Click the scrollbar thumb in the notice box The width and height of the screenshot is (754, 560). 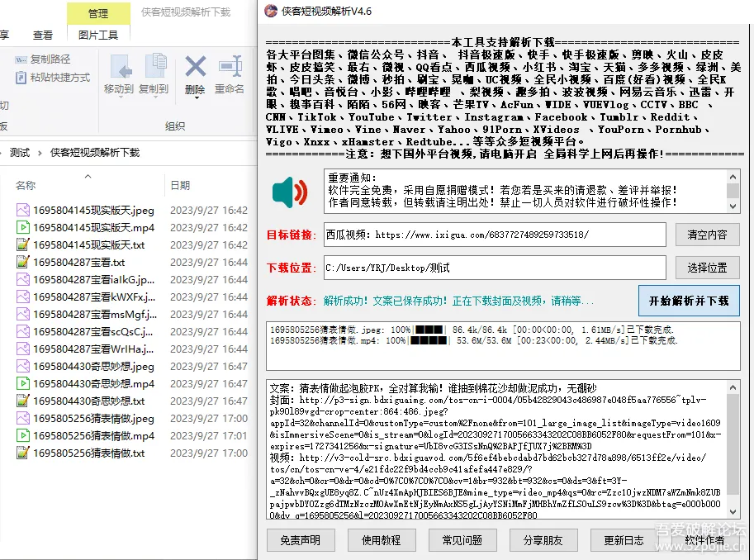tap(733, 191)
